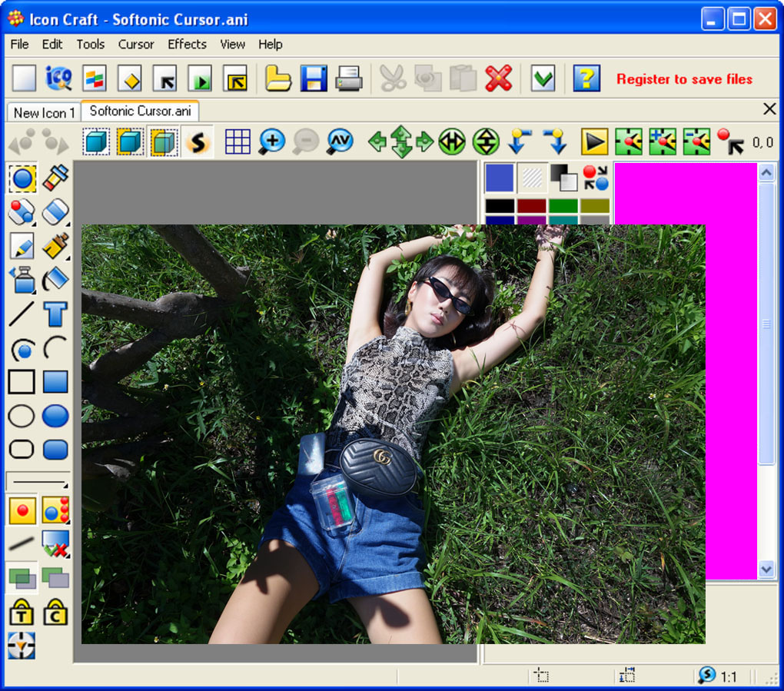Open the Effects menu

click(x=187, y=45)
